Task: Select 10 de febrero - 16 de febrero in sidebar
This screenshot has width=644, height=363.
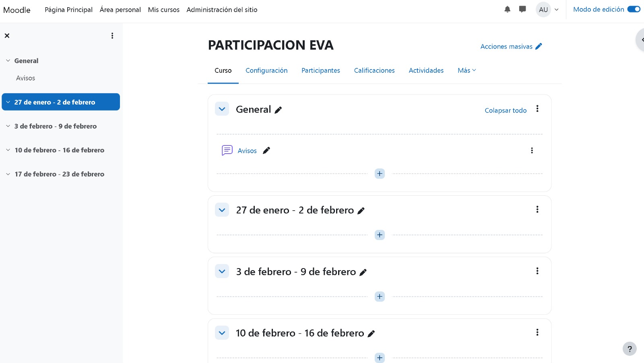Action: (59, 150)
